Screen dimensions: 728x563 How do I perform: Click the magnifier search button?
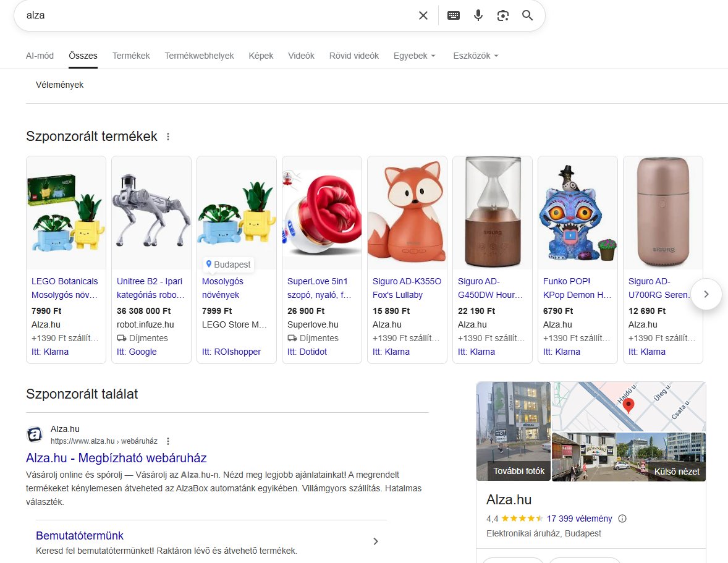527,15
